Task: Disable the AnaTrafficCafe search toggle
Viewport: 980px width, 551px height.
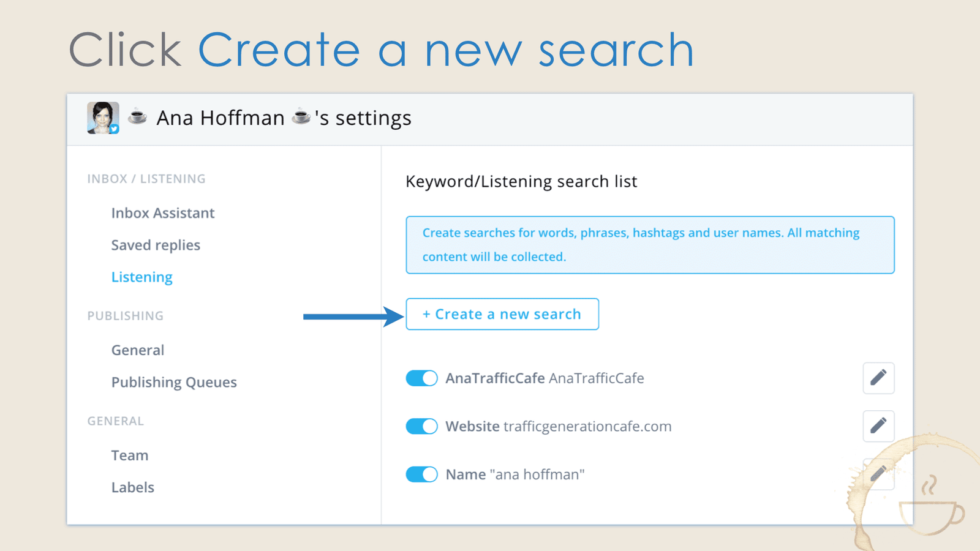Action: tap(421, 378)
